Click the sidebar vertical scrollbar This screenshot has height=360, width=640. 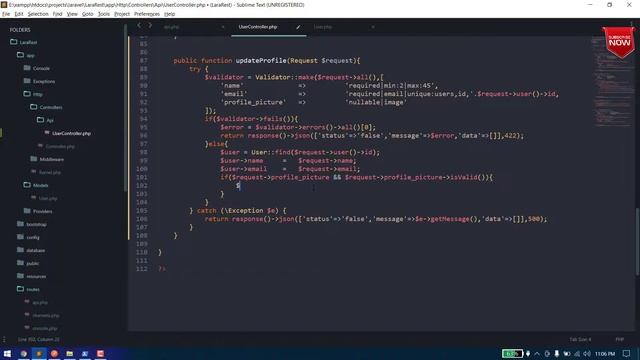[x=125, y=108]
